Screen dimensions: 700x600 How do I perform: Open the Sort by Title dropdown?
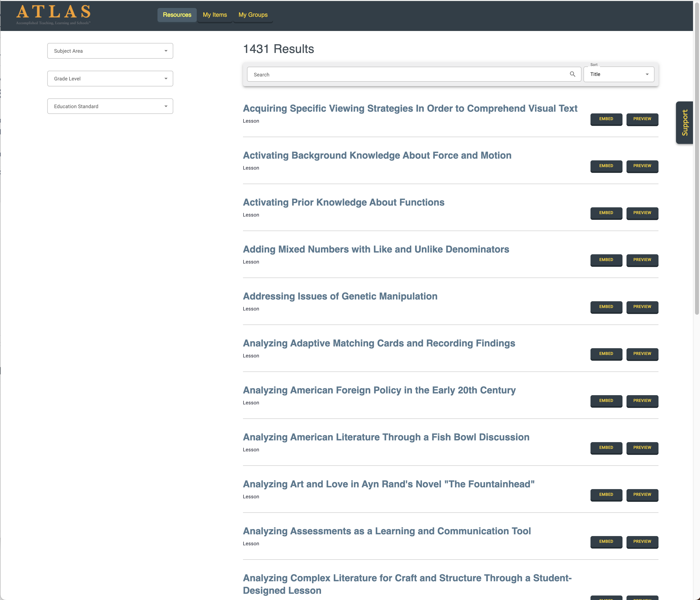(618, 74)
